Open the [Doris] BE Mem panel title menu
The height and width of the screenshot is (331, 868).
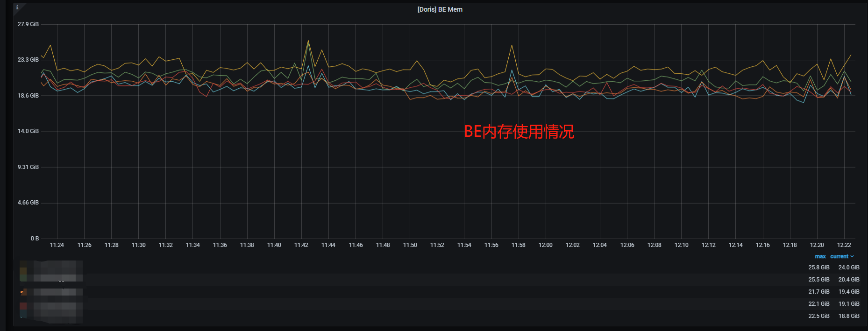(440, 9)
